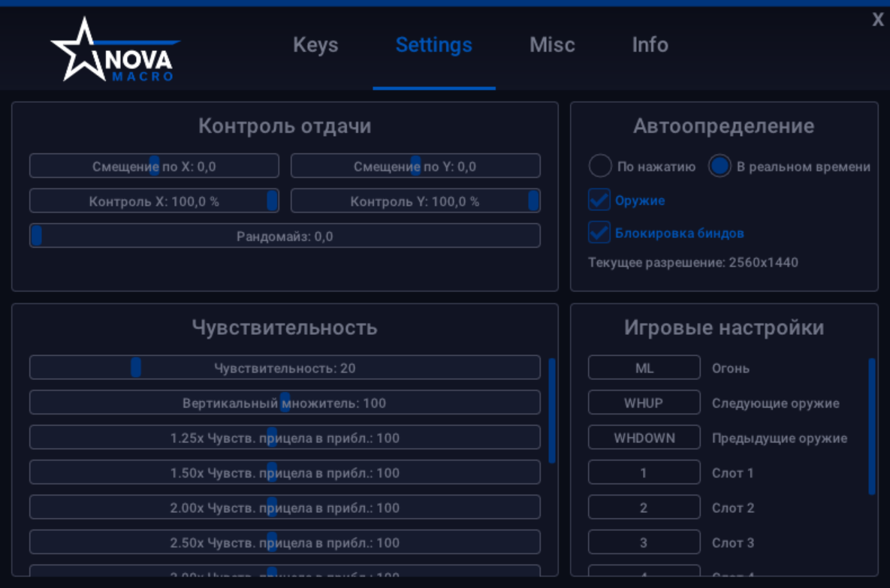Click the Игровые настройки panel scrollbar
Screen dimensions: 890x588
(x=872, y=427)
